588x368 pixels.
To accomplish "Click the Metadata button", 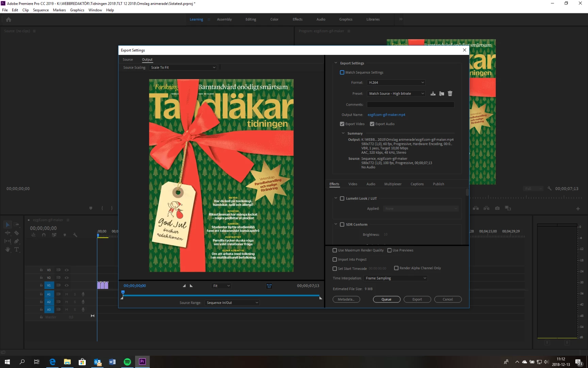I will pos(346,299).
